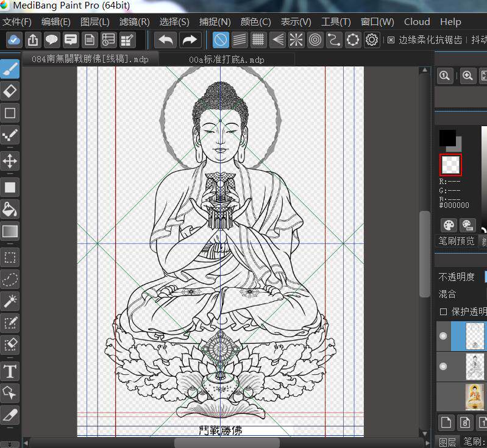
Task: Open the 窗口(W) menu
Action: click(377, 22)
